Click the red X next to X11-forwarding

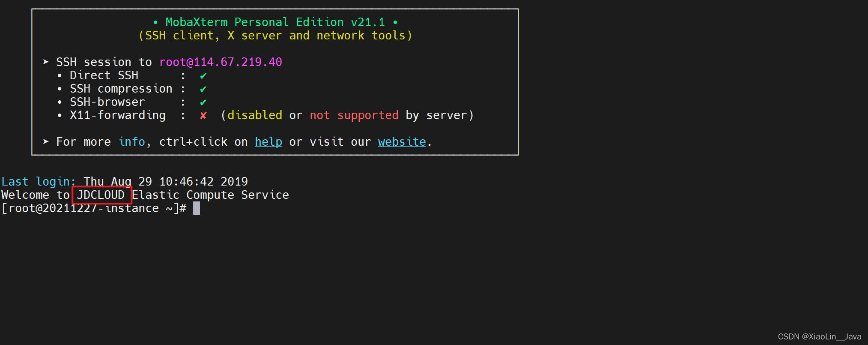[203, 116]
